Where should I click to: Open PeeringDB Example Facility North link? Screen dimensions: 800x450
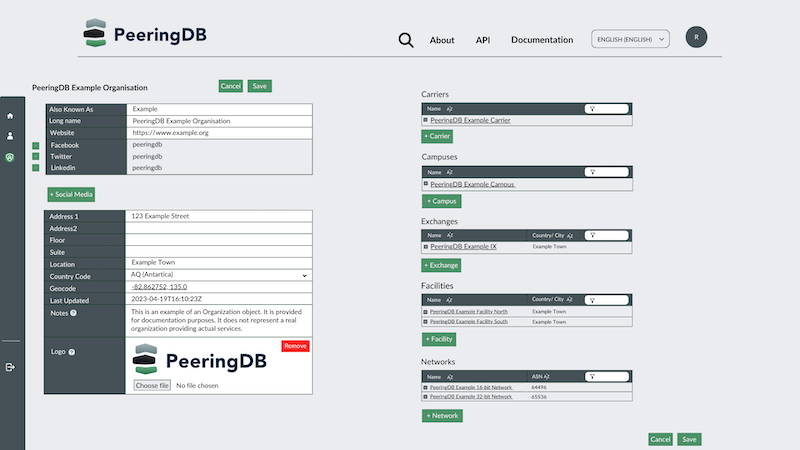[468, 312]
